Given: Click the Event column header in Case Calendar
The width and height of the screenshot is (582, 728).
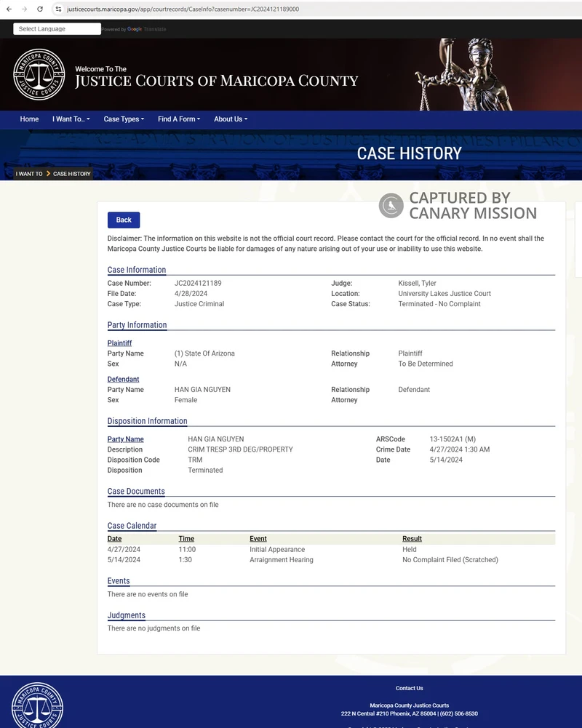Looking at the screenshot, I should pyautogui.click(x=258, y=539).
